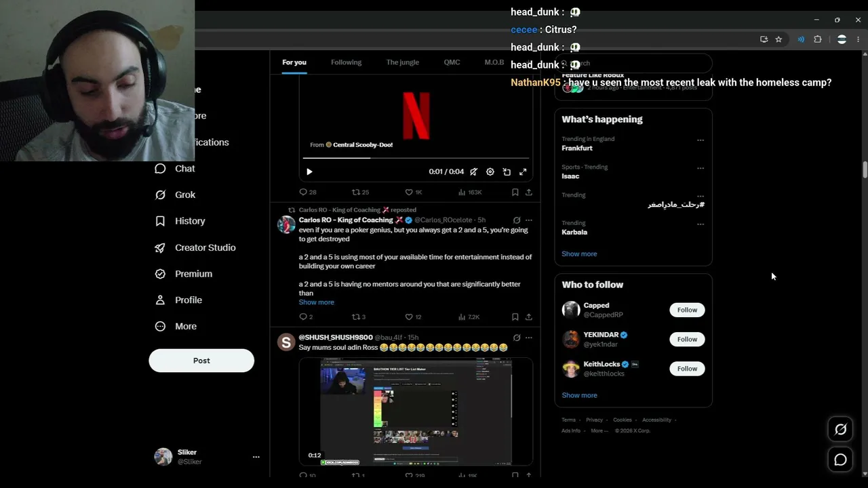Open picture-in-picture for the Netflix video
Viewport: 868px width, 488px height.
point(507,172)
